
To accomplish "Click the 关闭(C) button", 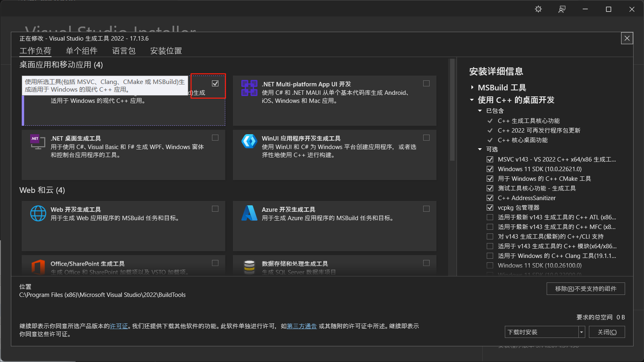I will tap(607, 331).
